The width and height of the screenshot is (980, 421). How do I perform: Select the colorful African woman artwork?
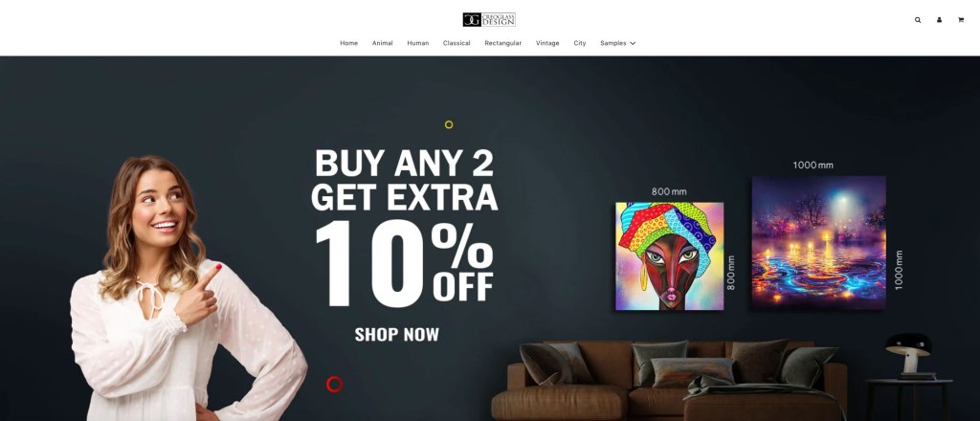[669, 256]
